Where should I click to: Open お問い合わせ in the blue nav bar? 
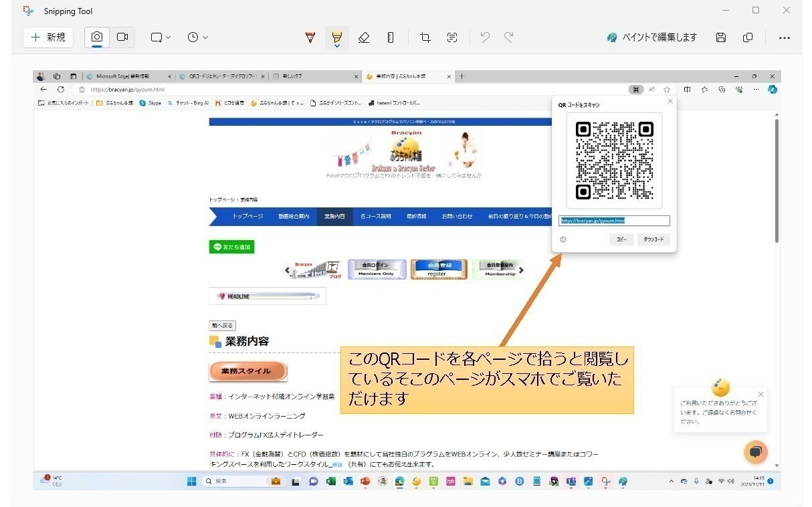click(457, 217)
